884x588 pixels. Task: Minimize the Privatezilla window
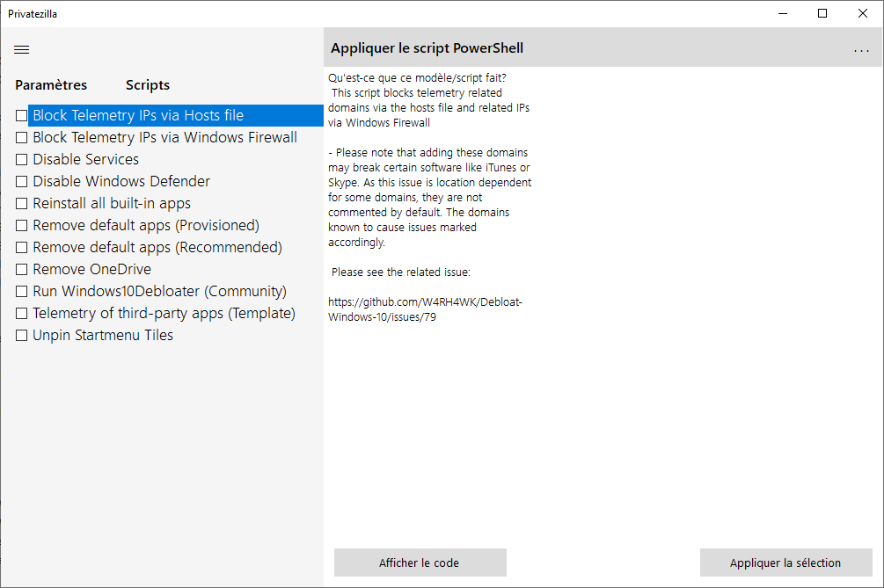tap(783, 13)
